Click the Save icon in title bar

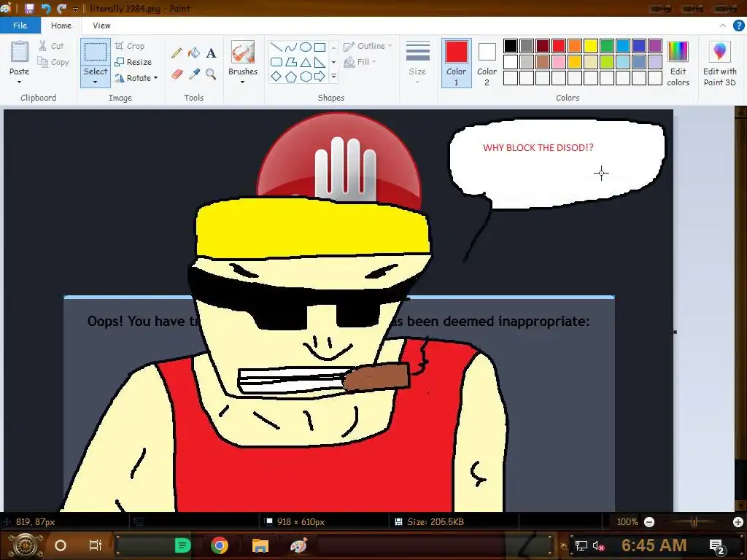29,8
